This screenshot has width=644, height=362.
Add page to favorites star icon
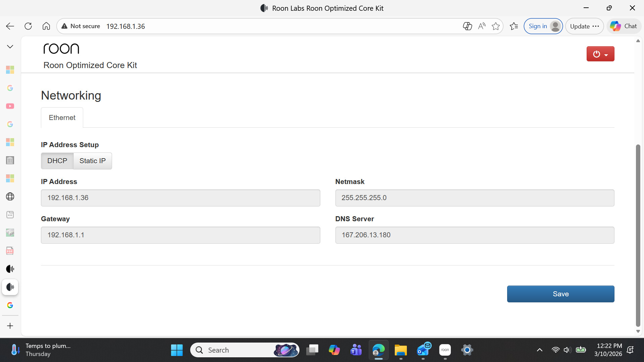point(495,26)
